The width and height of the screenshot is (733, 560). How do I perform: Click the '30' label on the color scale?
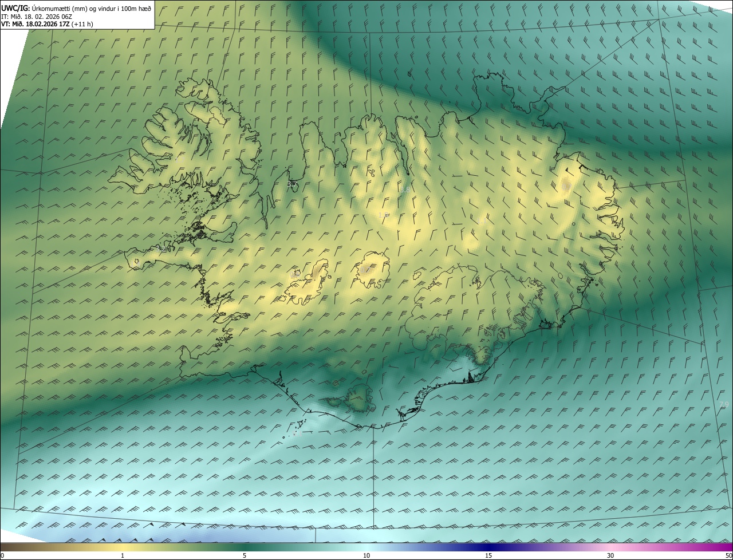[610, 555]
